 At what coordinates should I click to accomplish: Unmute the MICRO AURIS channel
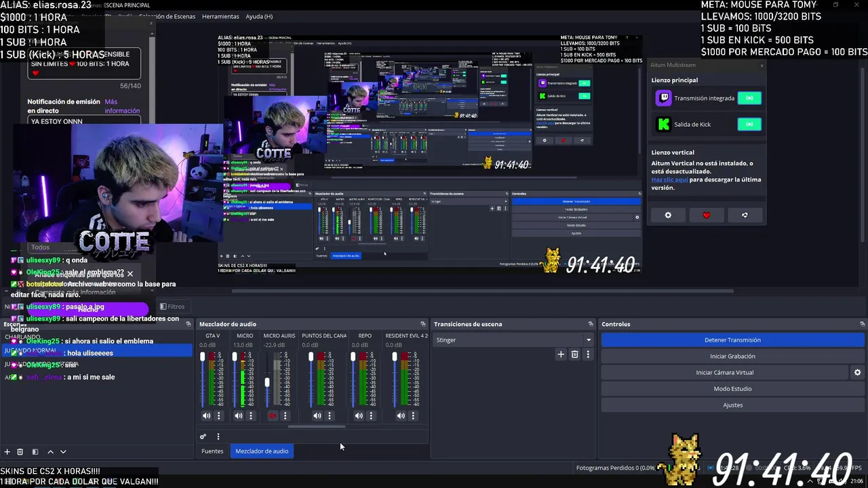(273, 415)
